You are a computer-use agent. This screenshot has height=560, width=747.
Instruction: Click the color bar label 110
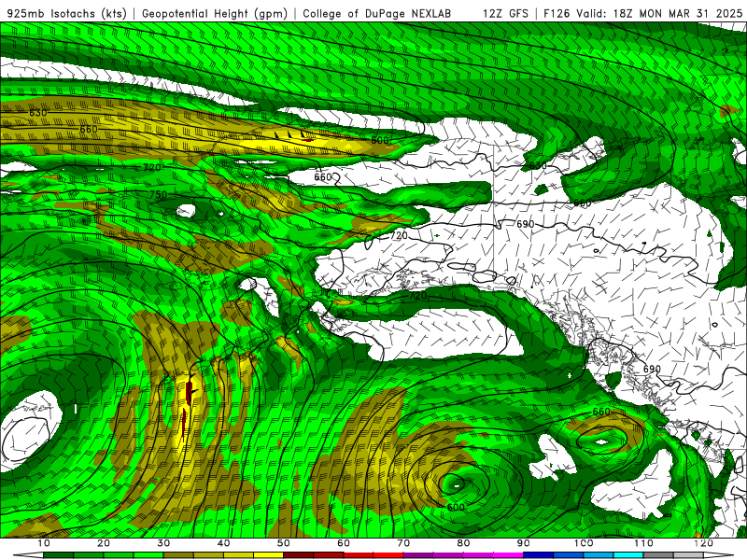point(643,543)
